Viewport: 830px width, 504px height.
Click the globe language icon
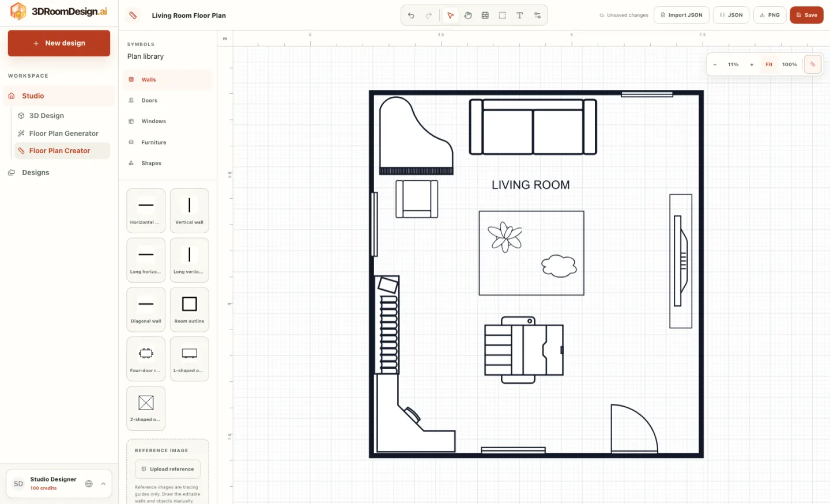[x=89, y=484]
